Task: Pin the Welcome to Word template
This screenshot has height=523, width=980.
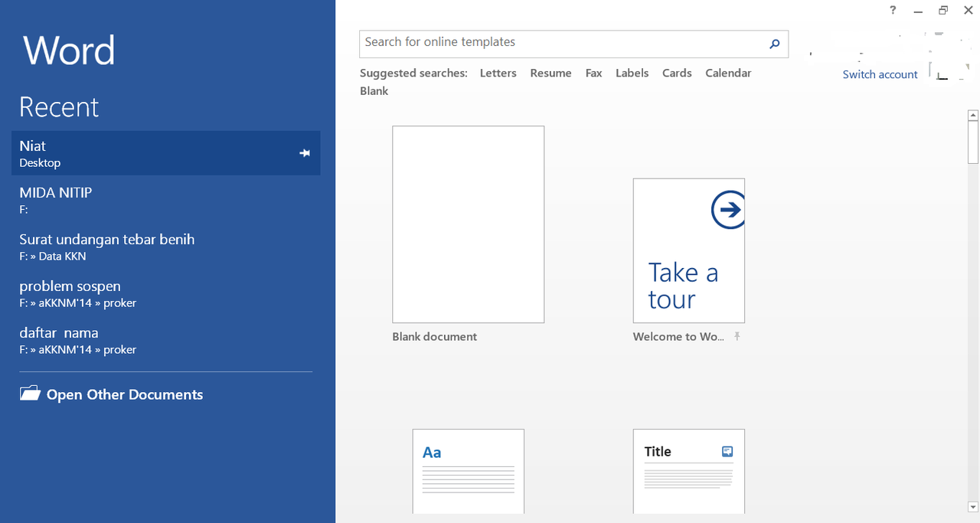Action: click(x=737, y=336)
